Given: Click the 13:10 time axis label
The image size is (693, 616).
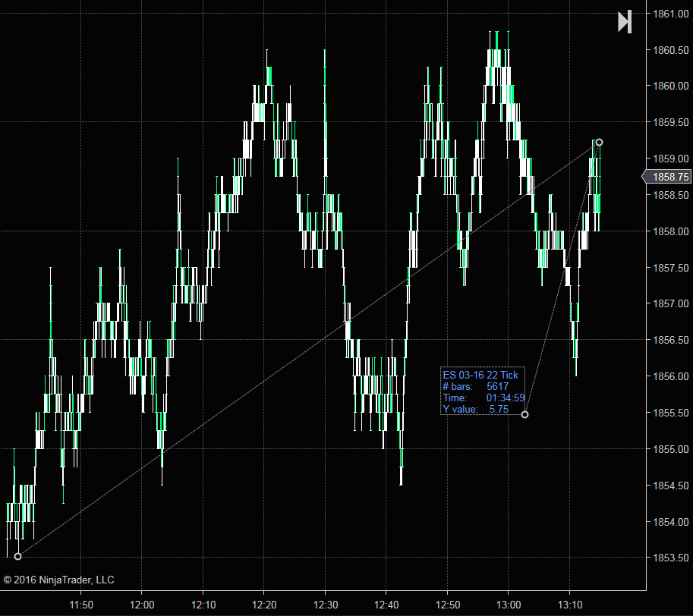Looking at the screenshot, I should (570, 605).
